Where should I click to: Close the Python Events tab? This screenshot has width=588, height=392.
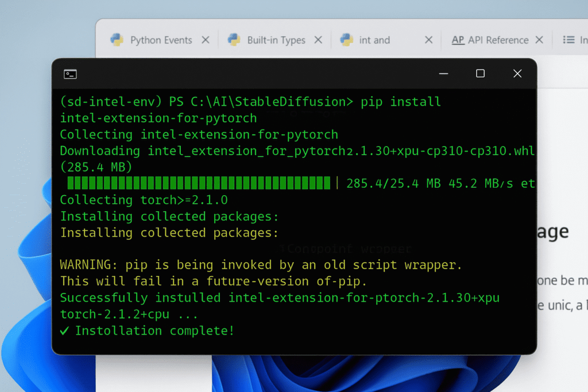pos(206,40)
